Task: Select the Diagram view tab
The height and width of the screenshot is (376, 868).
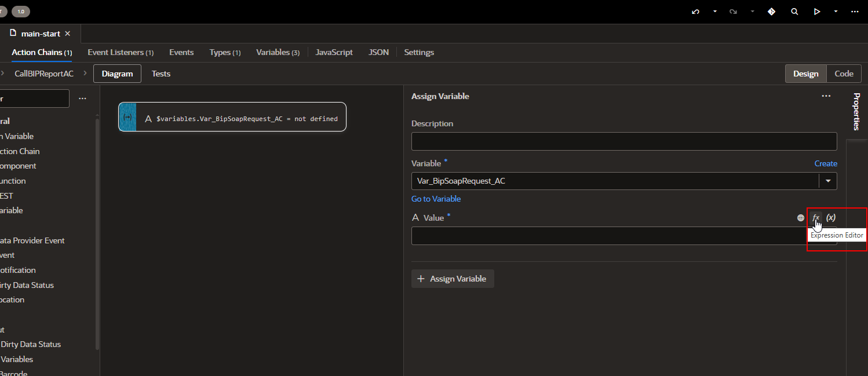Action: [117, 74]
